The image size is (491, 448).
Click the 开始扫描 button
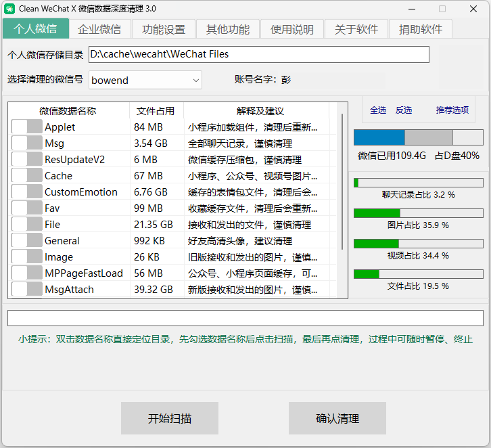170,418
